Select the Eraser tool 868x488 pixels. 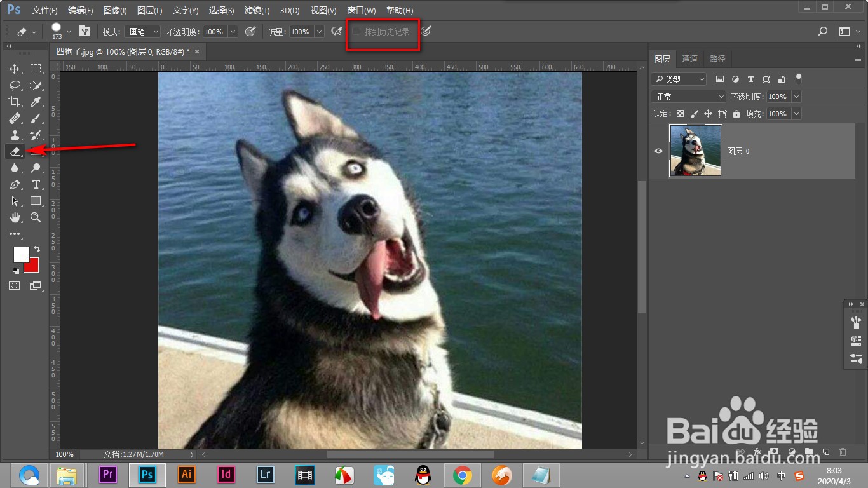point(14,151)
